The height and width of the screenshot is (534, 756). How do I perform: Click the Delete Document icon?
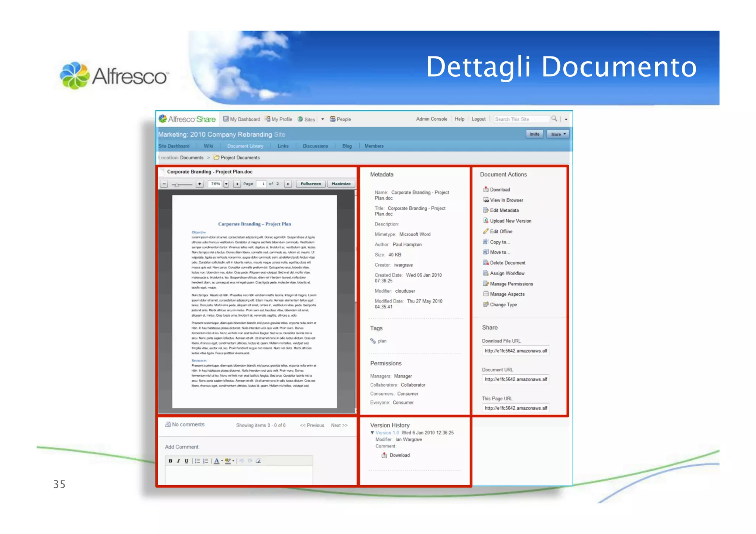pos(486,262)
